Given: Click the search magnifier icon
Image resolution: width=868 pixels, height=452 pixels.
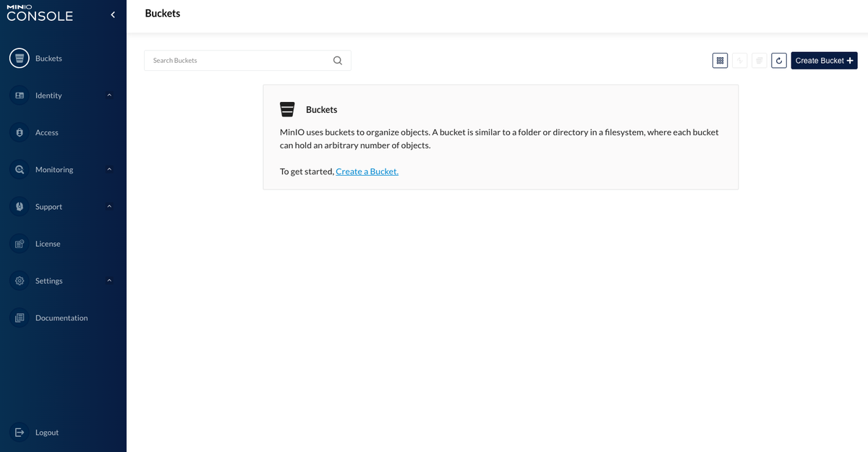Looking at the screenshot, I should click(x=338, y=60).
